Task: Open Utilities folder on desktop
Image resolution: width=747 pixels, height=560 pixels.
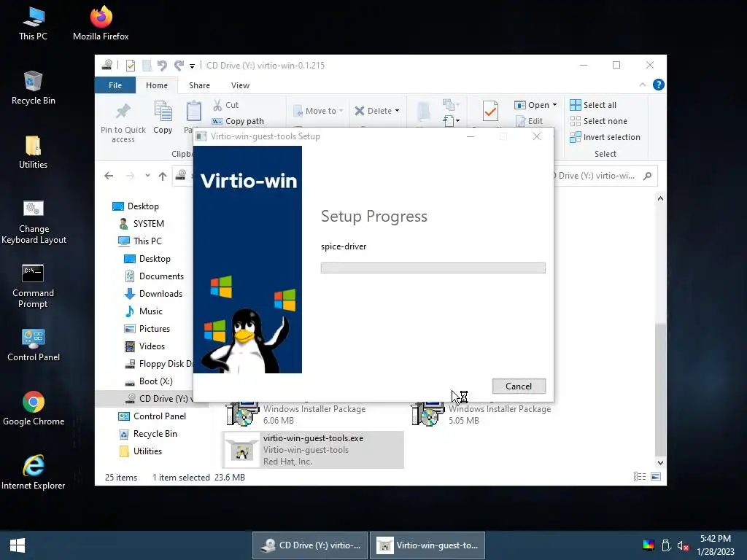Action: tap(33, 152)
